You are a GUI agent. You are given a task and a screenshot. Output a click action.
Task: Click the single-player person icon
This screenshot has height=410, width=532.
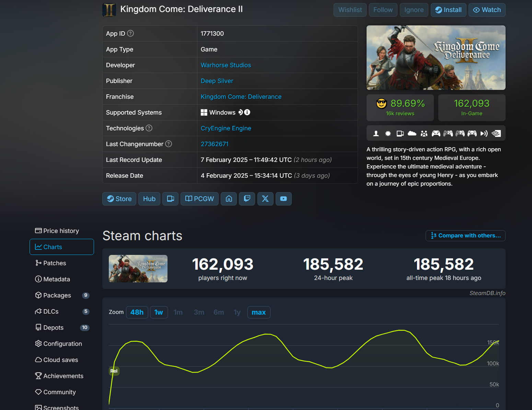[376, 133]
